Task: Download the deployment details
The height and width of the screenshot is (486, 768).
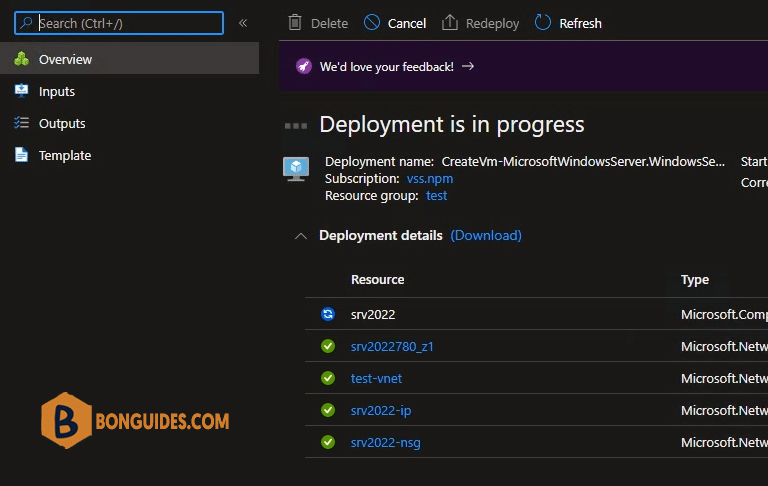Action: [486, 235]
